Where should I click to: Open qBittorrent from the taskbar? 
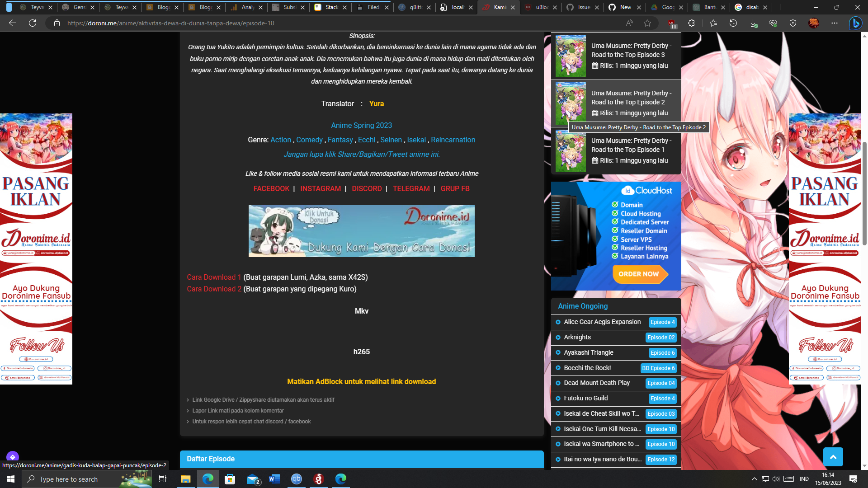[x=296, y=479]
